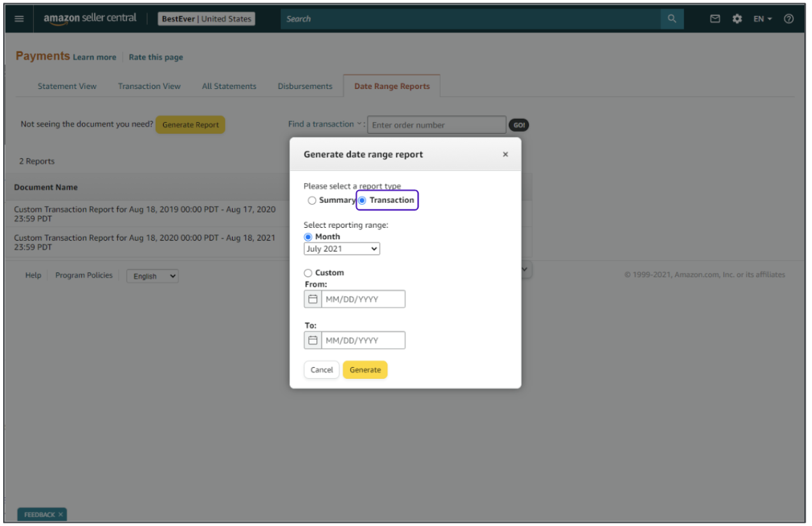Open the July 2021 month dropdown

(341, 249)
